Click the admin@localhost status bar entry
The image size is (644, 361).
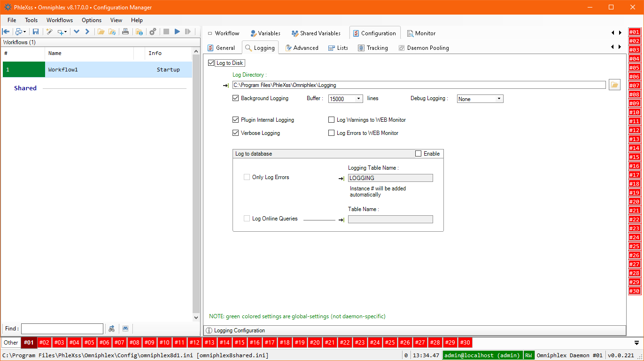[x=482, y=355]
